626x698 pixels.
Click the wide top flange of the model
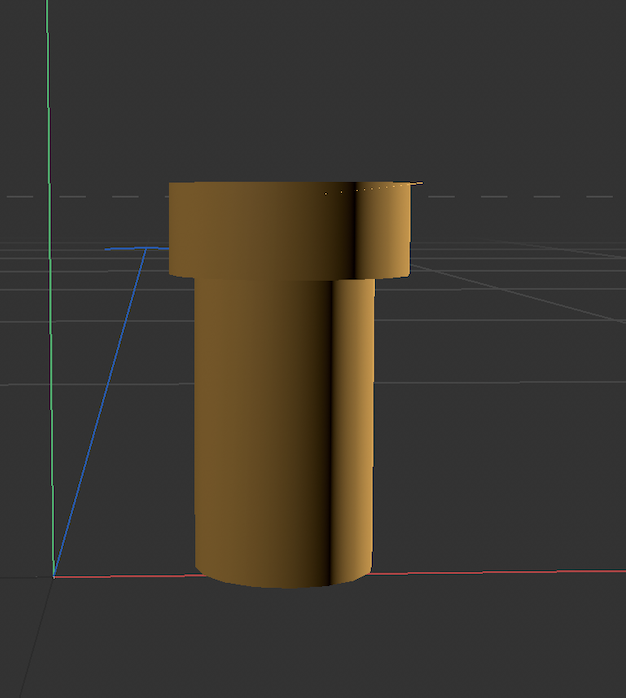coord(290,229)
